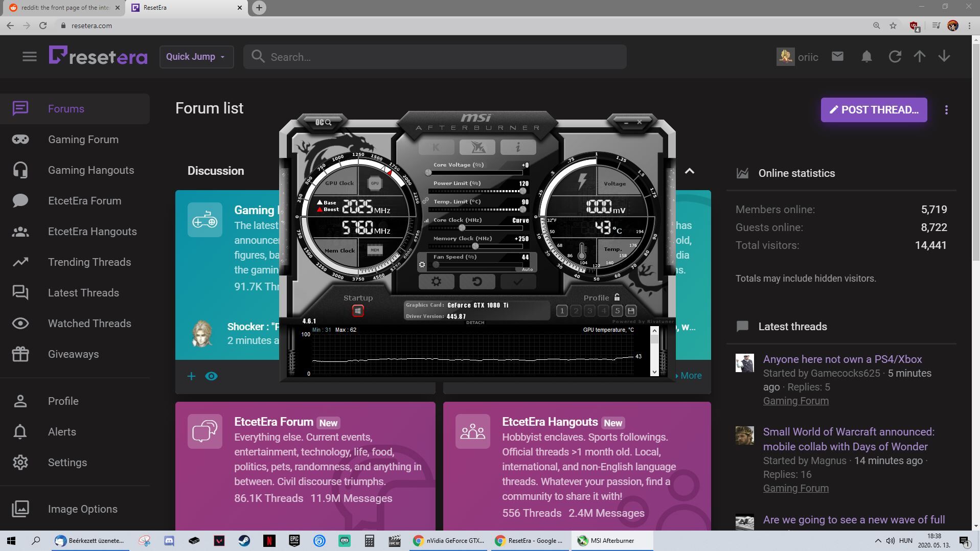980x551 pixels.
Task: Open the Quick Jump dropdown
Action: pyautogui.click(x=196, y=57)
